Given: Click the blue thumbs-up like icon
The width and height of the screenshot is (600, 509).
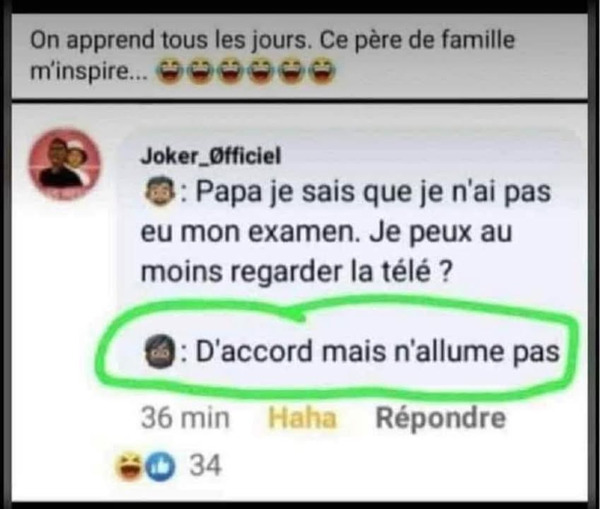Looking at the screenshot, I should 160,467.
